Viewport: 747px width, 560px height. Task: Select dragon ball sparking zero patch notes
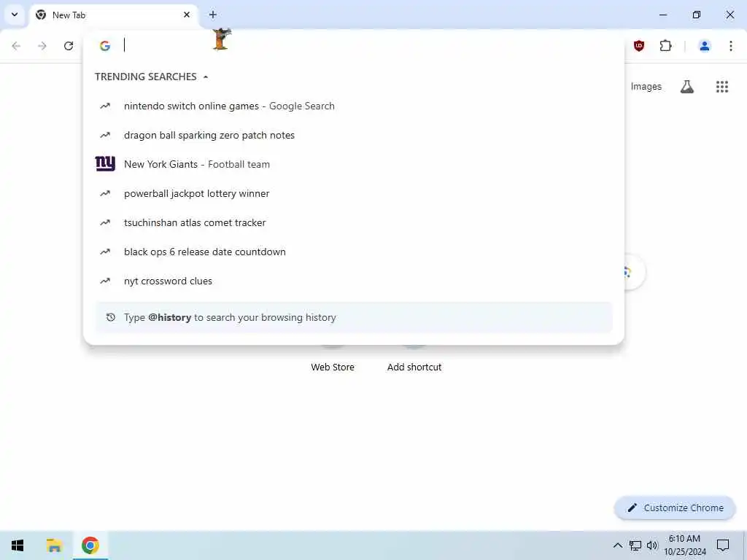point(354,135)
